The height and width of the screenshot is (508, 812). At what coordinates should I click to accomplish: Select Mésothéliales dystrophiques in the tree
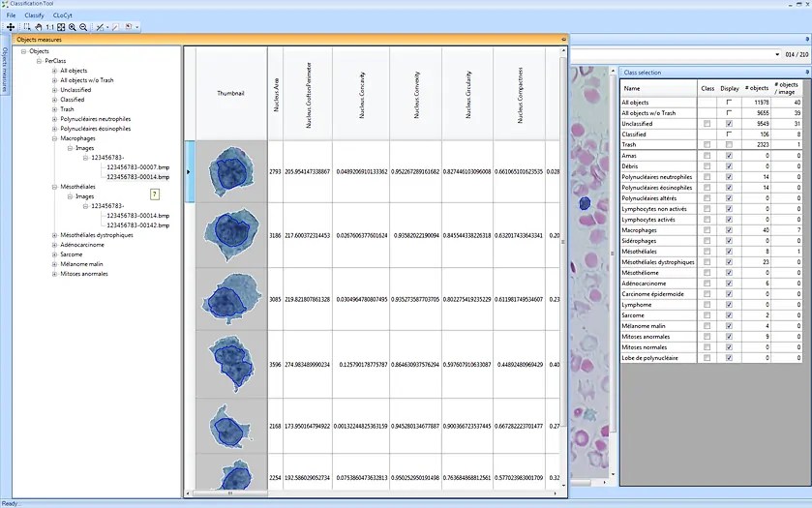[97, 235]
